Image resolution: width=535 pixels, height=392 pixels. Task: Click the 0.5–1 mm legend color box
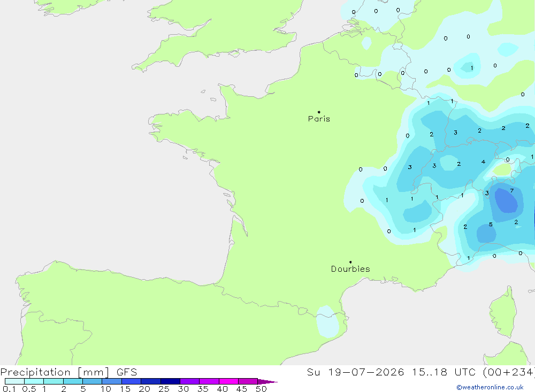click(34, 381)
